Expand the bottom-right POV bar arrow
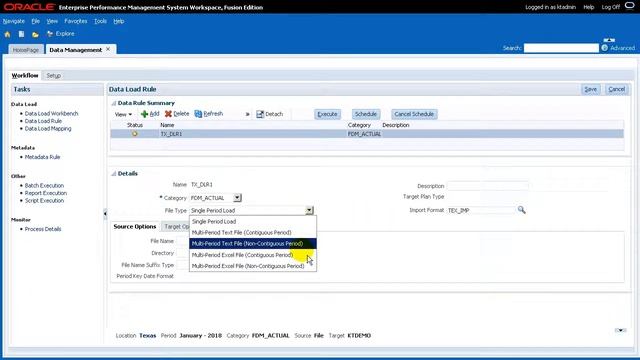The image size is (640, 360). (620, 330)
